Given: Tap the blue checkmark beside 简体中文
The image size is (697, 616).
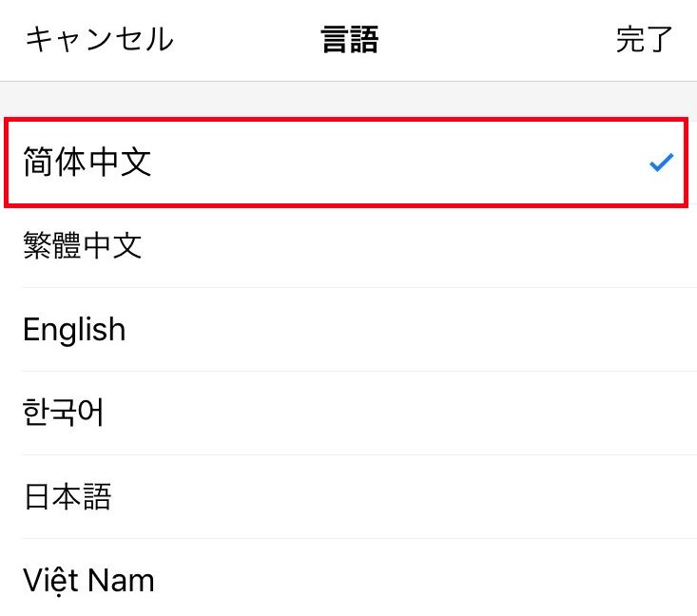Looking at the screenshot, I should (661, 163).
